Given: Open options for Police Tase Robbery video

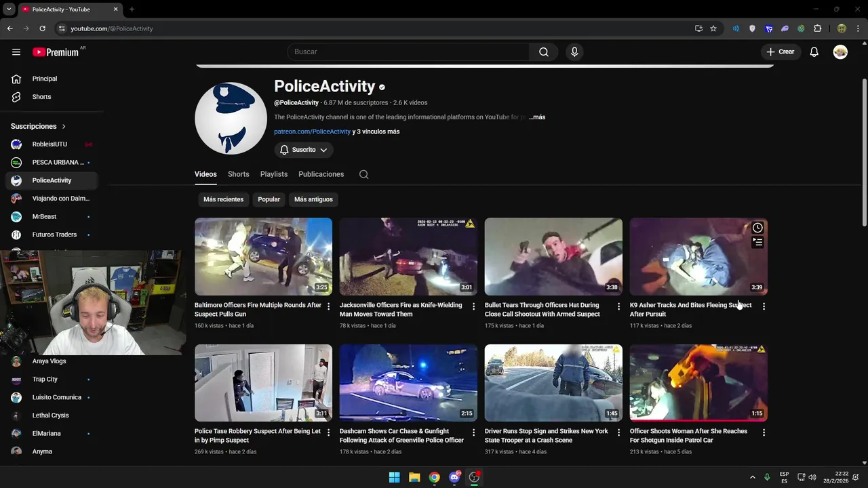Looking at the screenshot, I should tap(329, 432).
